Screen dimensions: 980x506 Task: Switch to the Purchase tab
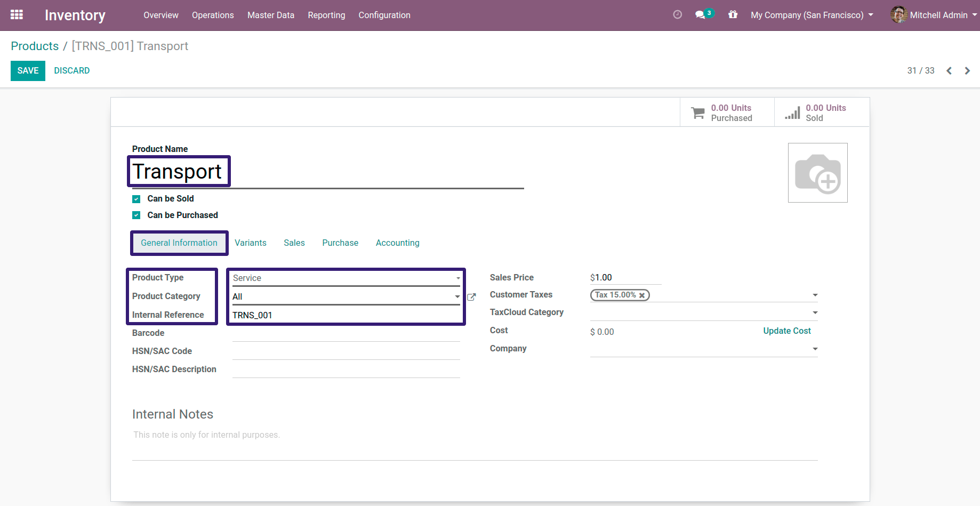pyautogui.click(x=340, y=243)
